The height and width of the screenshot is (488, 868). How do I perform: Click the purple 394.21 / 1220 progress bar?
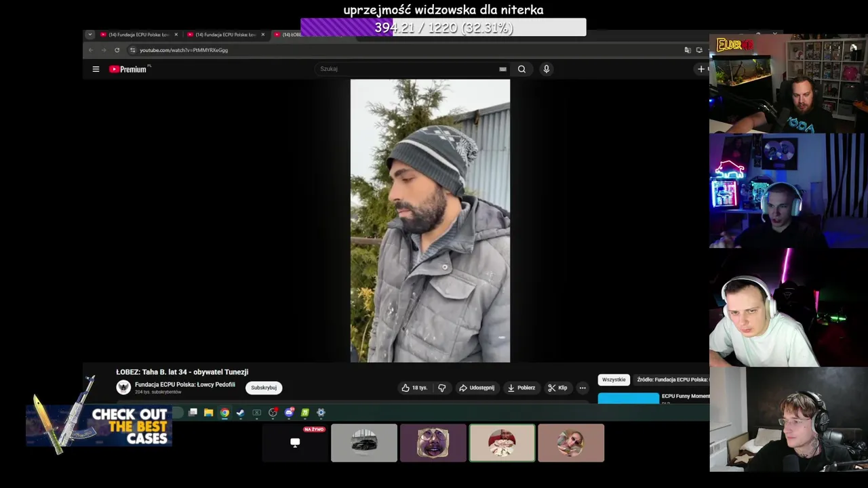(x=443, y=27)
